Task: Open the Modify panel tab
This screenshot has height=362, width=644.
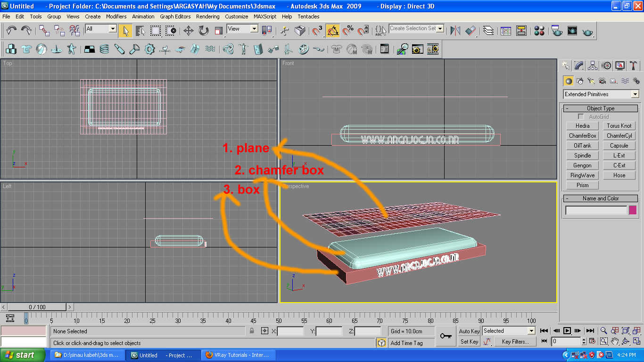Action: tap(579, 66)
